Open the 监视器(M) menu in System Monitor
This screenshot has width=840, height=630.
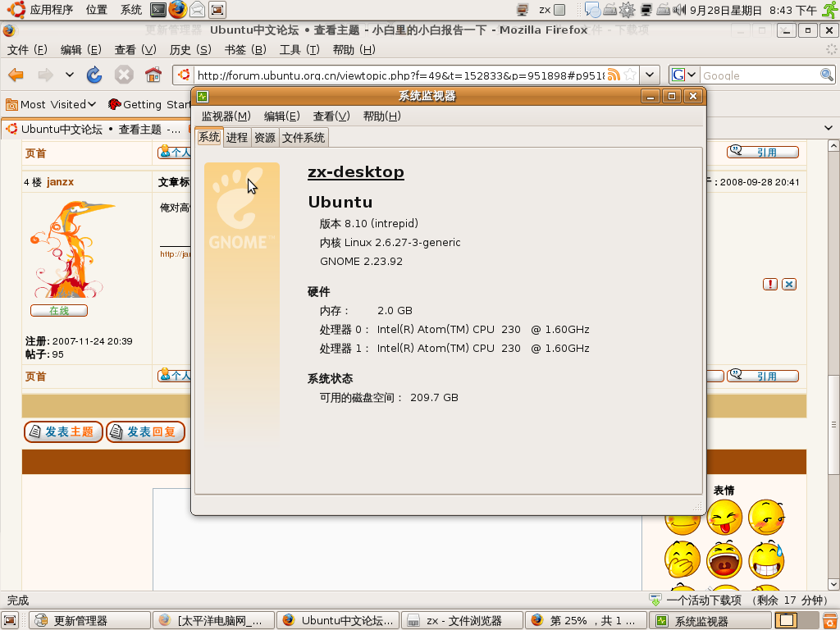226,116
